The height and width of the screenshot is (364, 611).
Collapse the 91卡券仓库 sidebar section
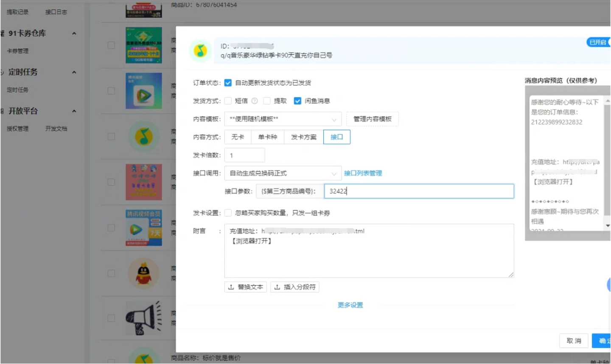point(74,34)
